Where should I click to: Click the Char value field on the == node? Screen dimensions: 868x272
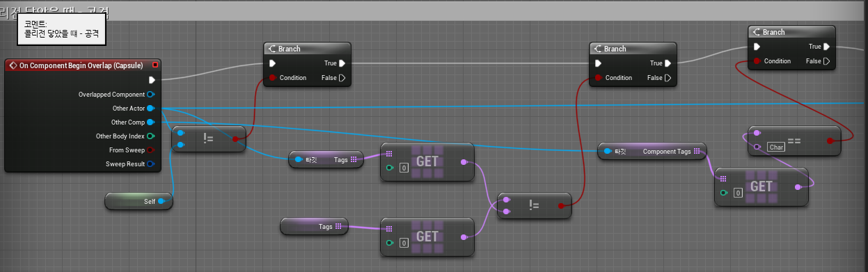point(775,147)
